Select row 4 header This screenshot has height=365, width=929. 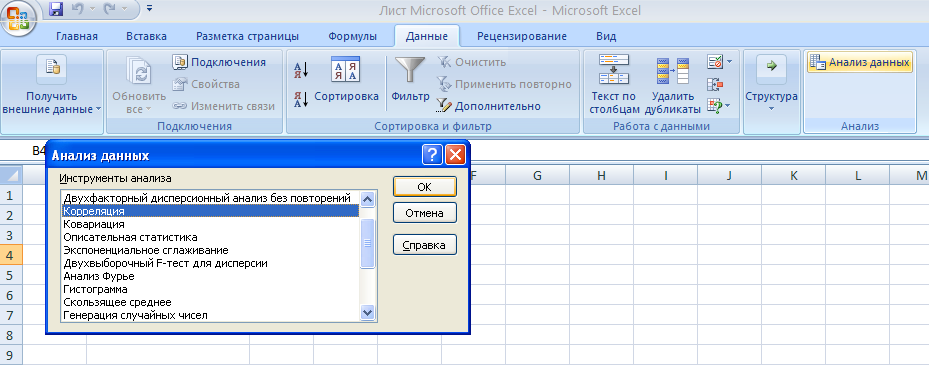(11, 255)
